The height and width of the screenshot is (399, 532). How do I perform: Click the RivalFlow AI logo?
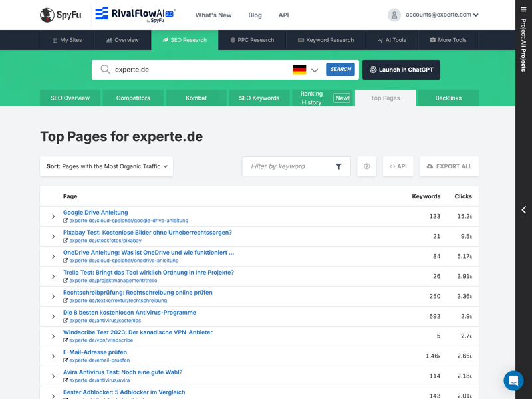[134, 15]
